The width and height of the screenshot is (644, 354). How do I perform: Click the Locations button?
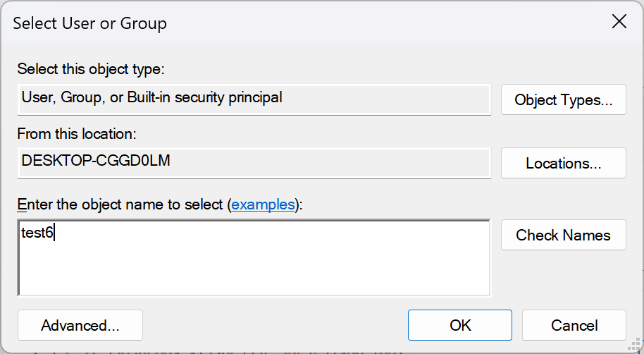pyautogui.click(x=563, y=163)
